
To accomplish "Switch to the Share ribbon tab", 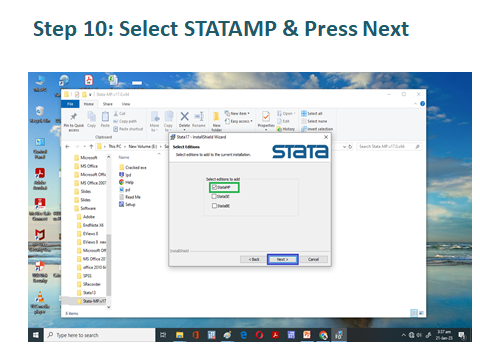I will [107, 104].
